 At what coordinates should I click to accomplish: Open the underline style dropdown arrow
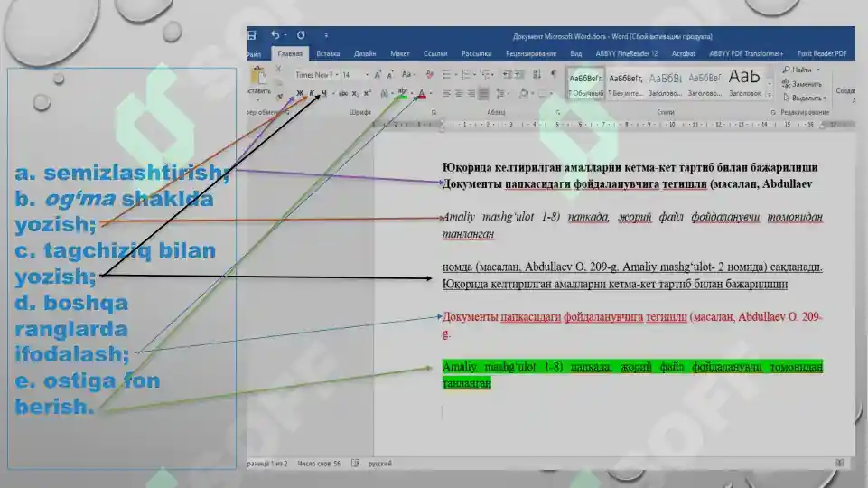[x=332, y=94]
